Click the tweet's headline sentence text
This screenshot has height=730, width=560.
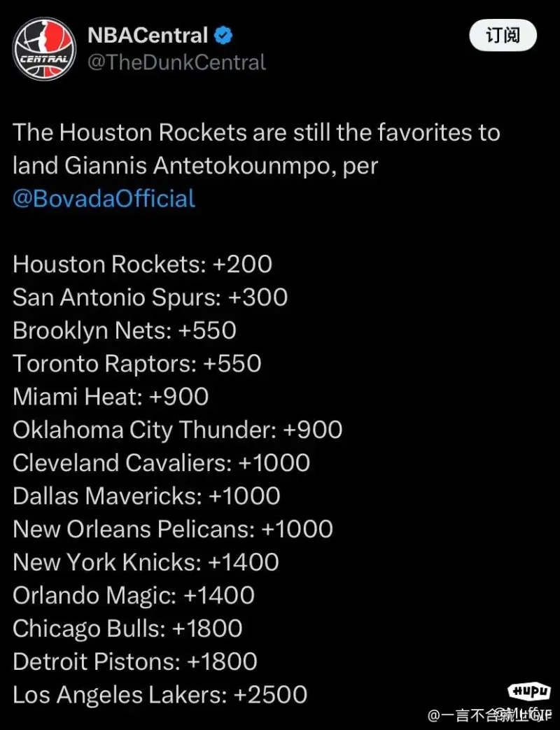[x=256, y=149]
